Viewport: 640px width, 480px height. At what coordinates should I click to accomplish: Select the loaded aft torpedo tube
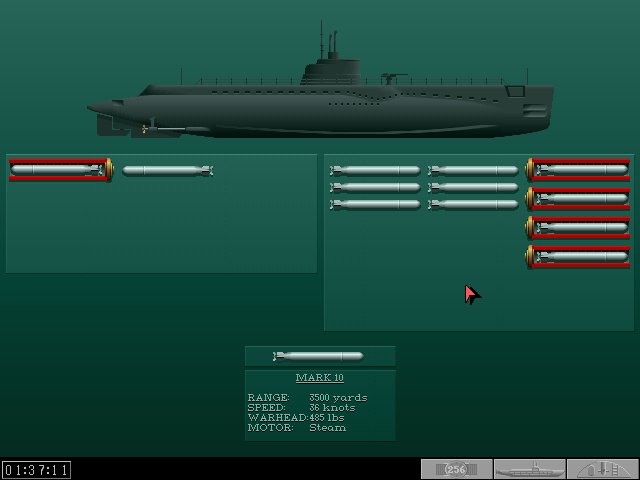(x=60, y=169)
